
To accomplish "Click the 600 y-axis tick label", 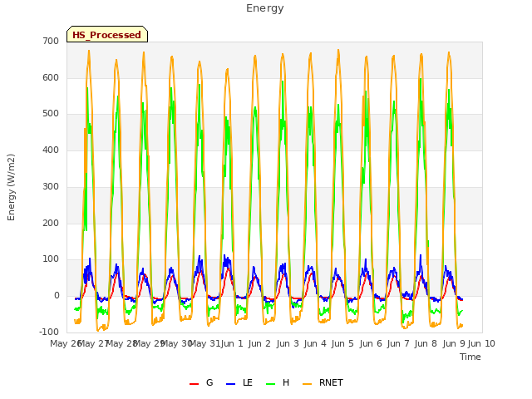I will click(x=51, y=77).
